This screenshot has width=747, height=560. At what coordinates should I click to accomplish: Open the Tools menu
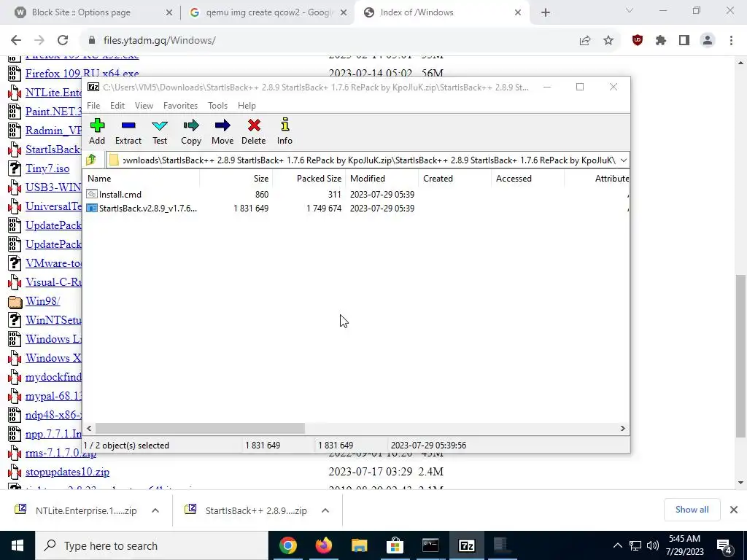click(217, 106)
